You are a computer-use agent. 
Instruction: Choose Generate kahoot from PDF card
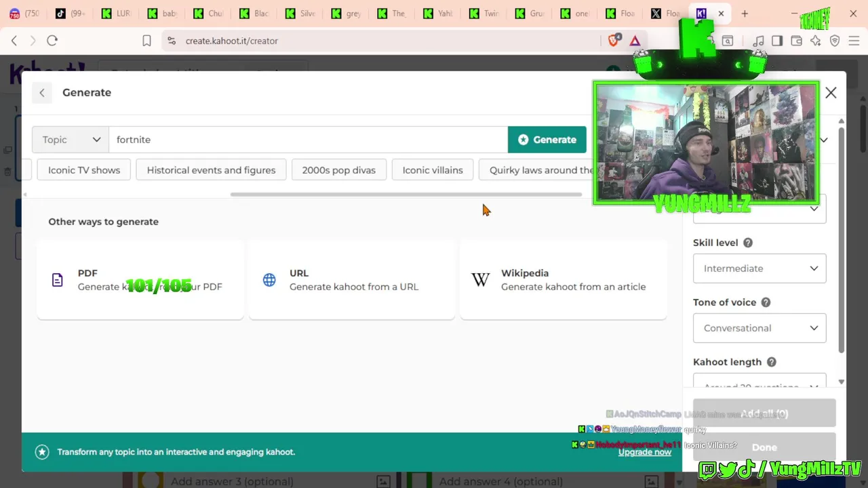coord(140,280)
